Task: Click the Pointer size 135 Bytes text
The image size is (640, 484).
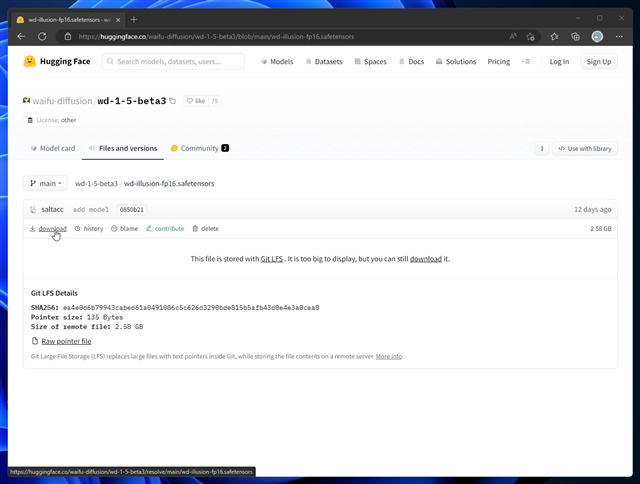Action: tap(77, 317)
